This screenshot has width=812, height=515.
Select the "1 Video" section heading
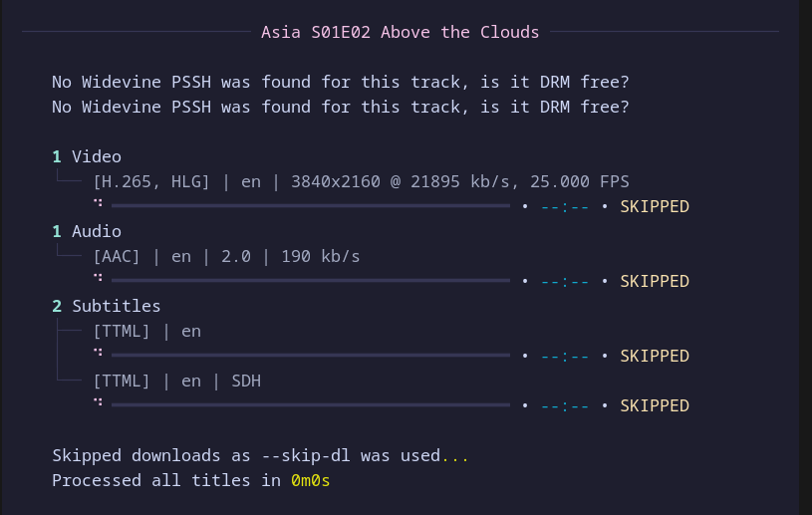[87, 156]
